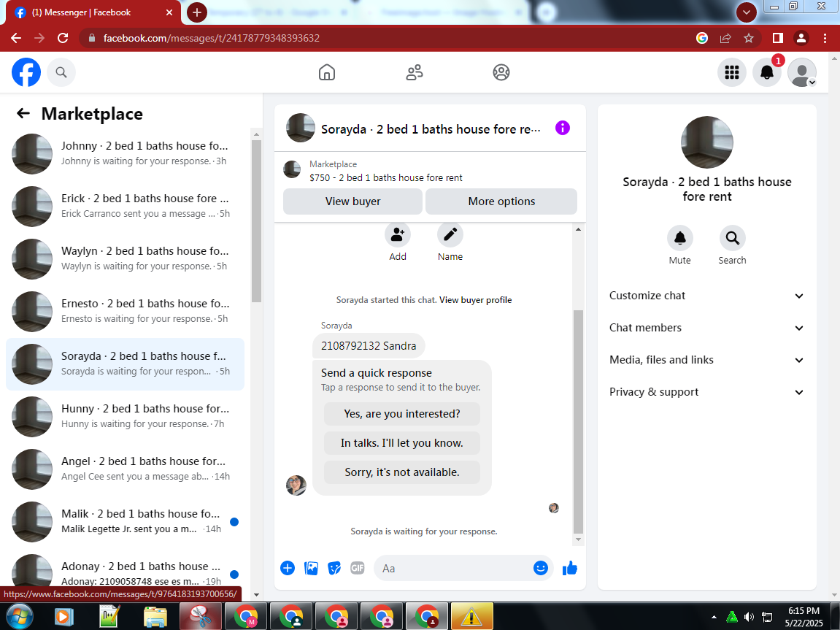Click the conversation list scrollbar
The height and width of the screenshot is (630, 840).
point(256,220)
